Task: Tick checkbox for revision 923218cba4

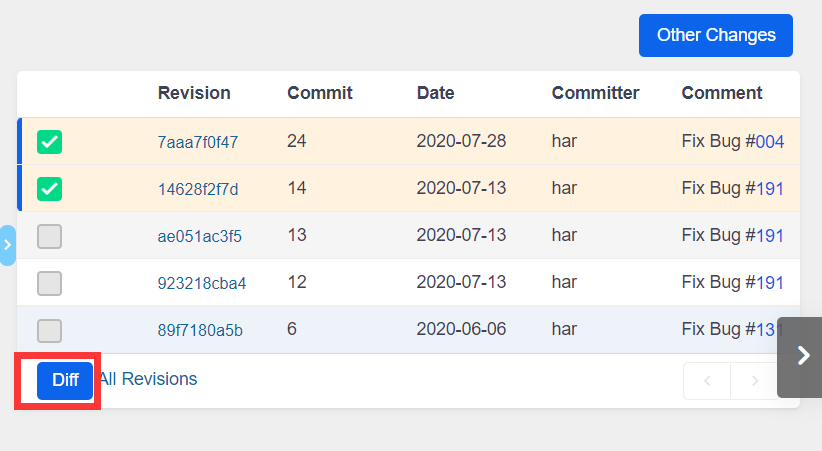Action: [x=50, y=283]
